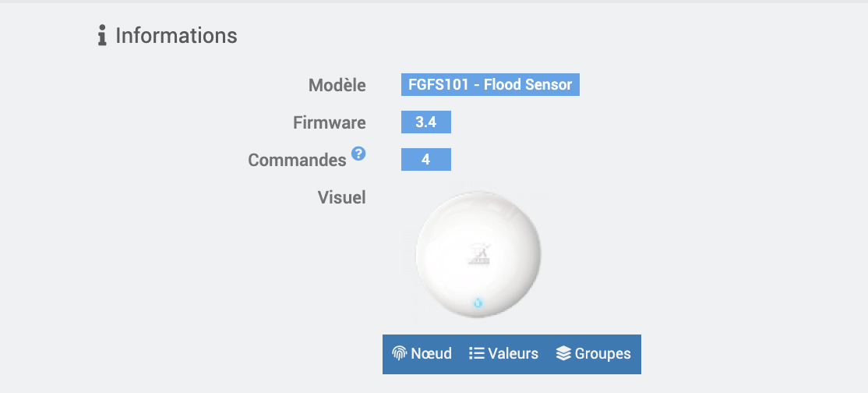
Task: Select the FGFS101 - Flood Sensor model badge
Action: click(490, 84)
